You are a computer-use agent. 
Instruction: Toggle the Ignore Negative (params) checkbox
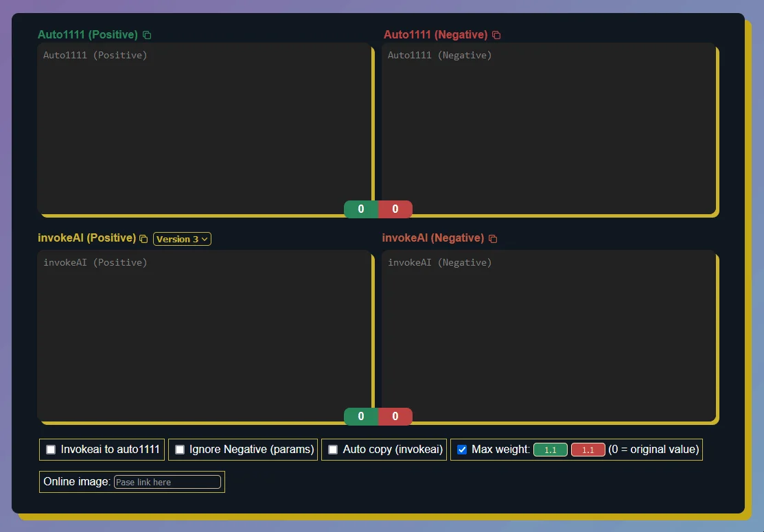(180, 449)
